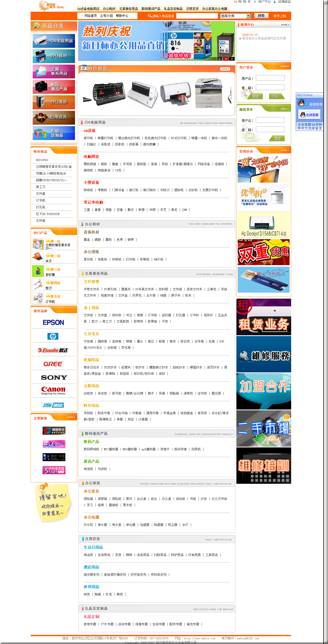This screenshot has width=328, height=644.
Task: Click the Canon brand logo
Action: [x=53, y=390]
